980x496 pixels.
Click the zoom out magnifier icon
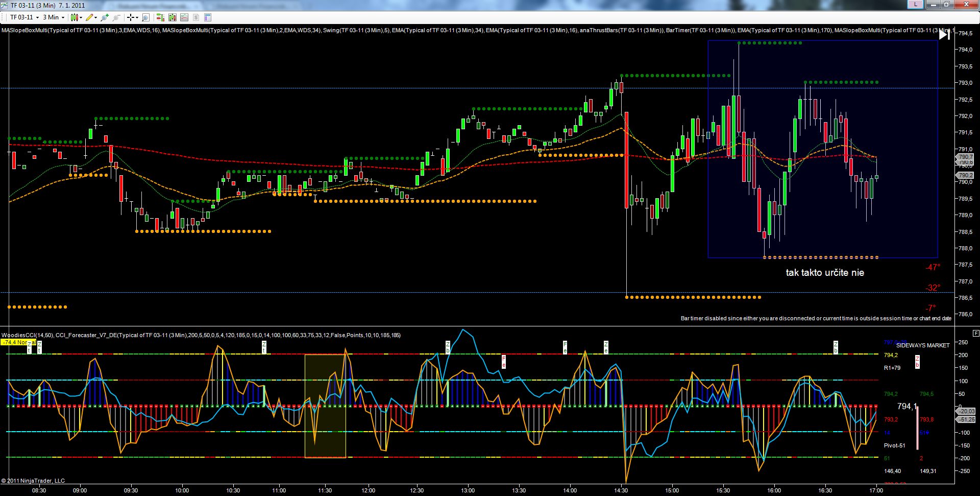coord(116,17)
